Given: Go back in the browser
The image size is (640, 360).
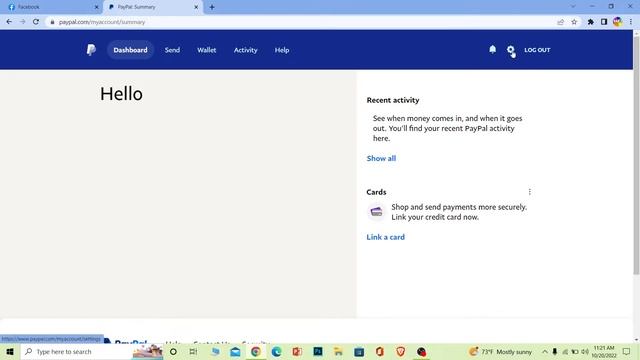Looking at the screenshot, I should [9, 22].
